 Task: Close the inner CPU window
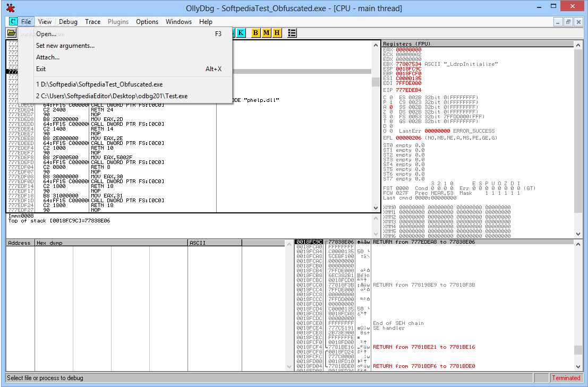click(578, 22)
